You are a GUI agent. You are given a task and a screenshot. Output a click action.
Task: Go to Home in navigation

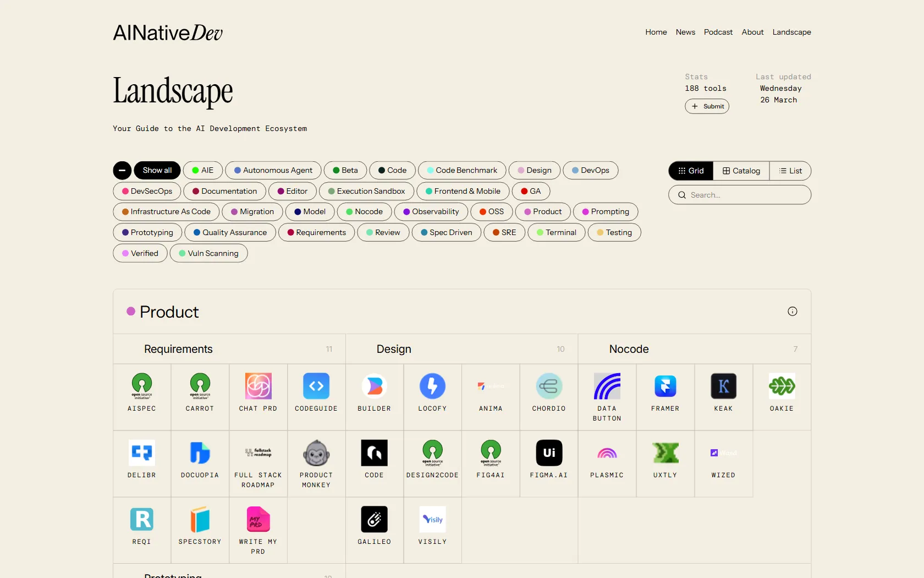tap(656, 32)
